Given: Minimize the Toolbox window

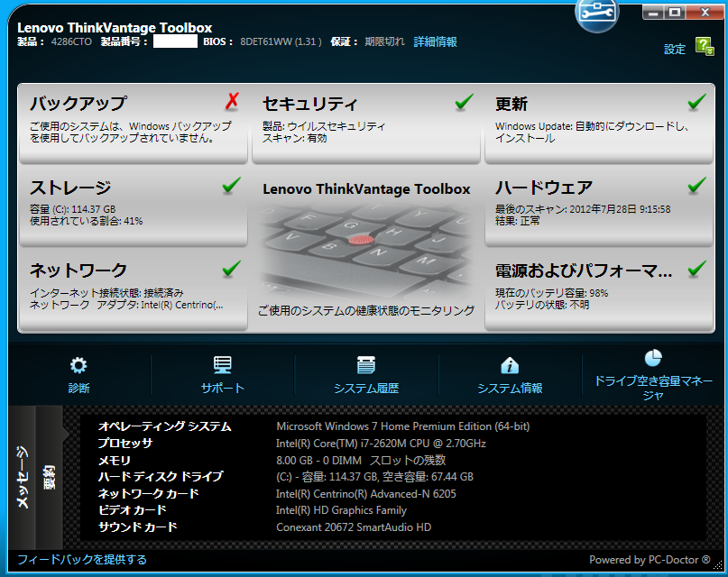Looking at the screenshot, I should click(654, 12).
